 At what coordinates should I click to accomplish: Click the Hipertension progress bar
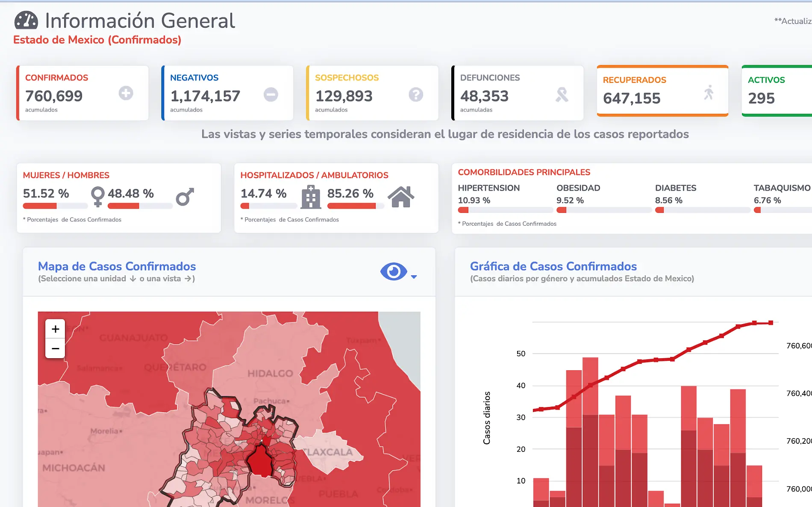coord(505,210)
